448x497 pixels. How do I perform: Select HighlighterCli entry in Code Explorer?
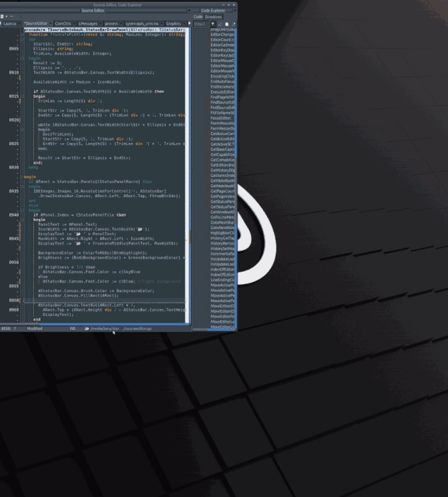coord(223,233)
